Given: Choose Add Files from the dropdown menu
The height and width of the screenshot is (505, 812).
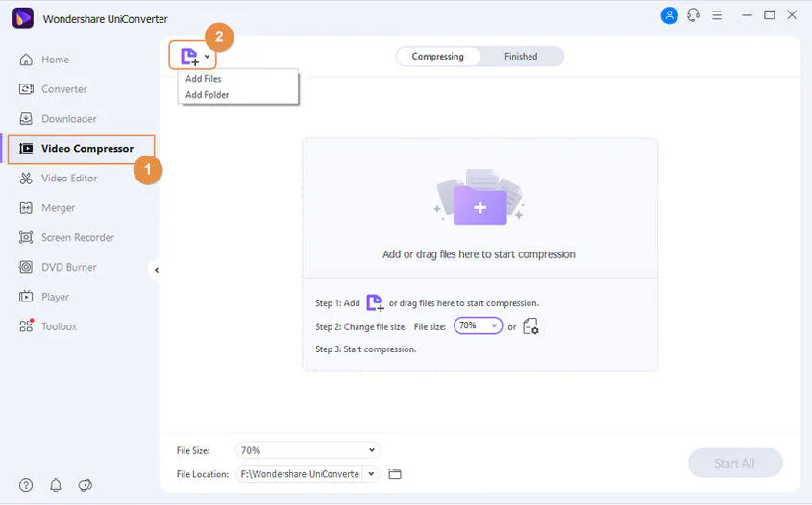Looking at the screenshot, I should (x=204, y=79).
